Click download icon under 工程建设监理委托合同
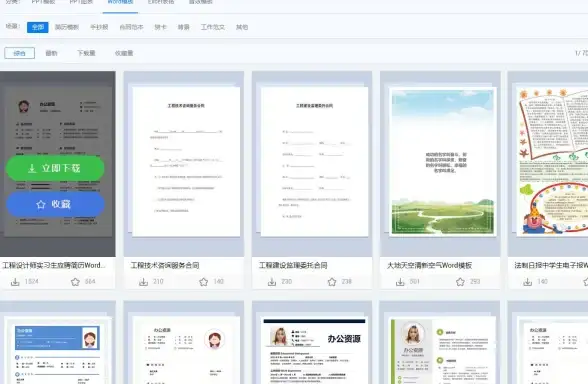588x384 pixels. coord(272,282)
